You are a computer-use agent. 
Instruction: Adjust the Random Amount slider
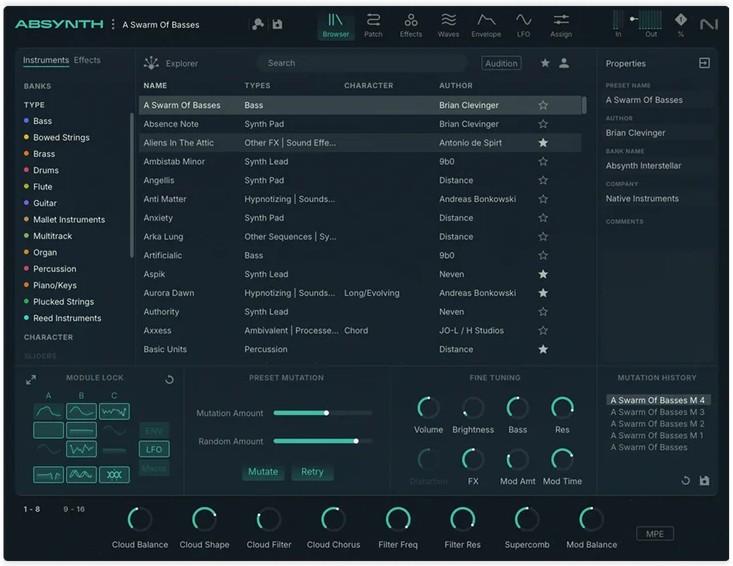(323, 441)
